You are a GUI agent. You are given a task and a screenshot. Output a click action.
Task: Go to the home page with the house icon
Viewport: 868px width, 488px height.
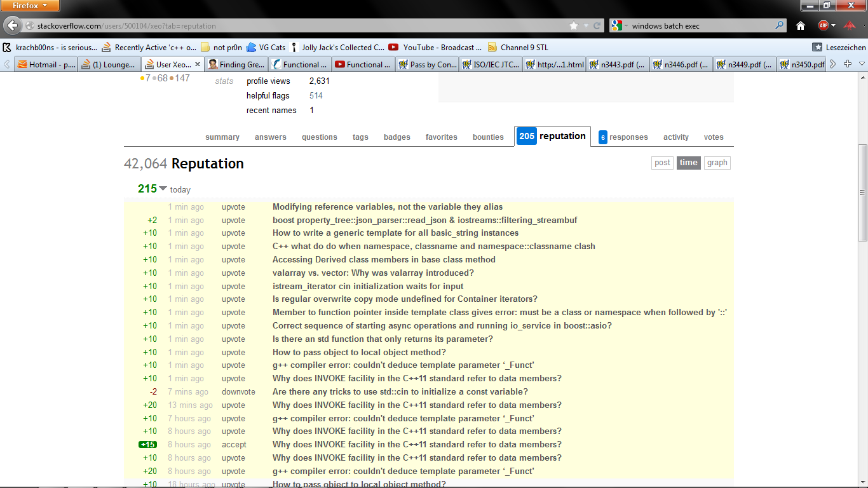click(801, 26)
